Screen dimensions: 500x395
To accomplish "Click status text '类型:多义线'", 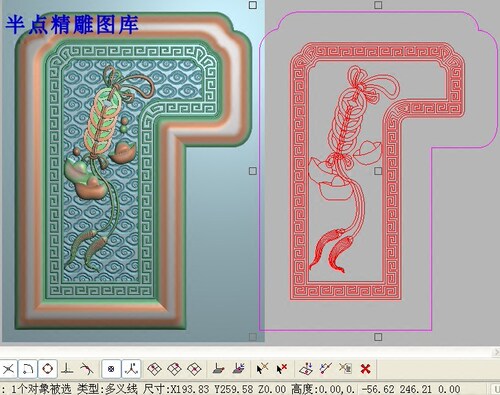I will point(107,389).
